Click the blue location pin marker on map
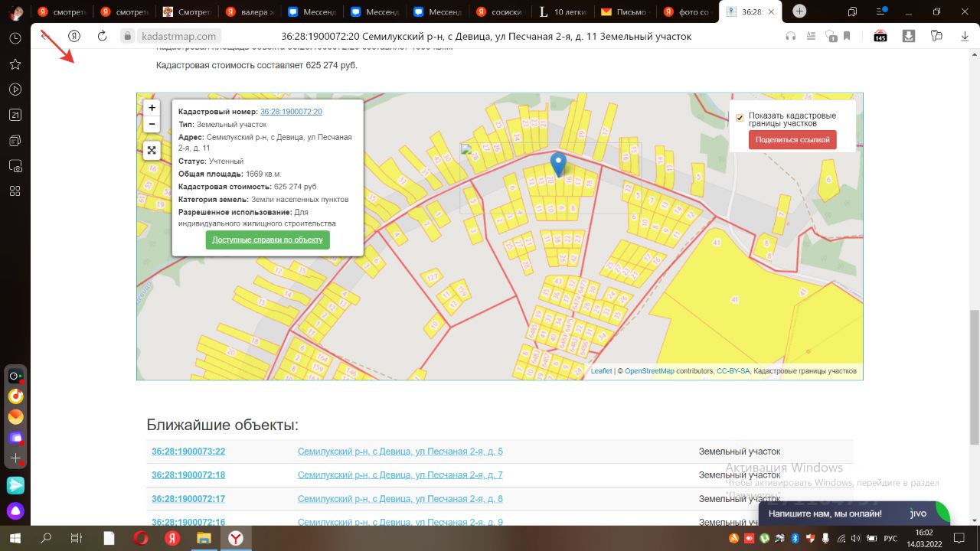The image size is (980, 551). [558, 164]
